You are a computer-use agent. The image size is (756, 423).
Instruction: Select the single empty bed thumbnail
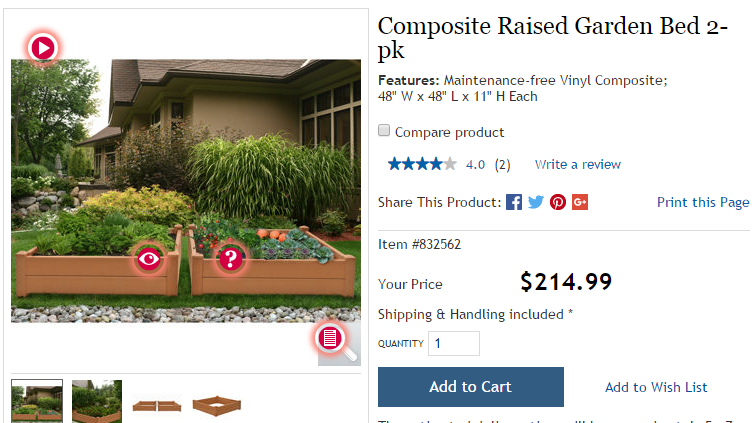(x=217, y=405)
